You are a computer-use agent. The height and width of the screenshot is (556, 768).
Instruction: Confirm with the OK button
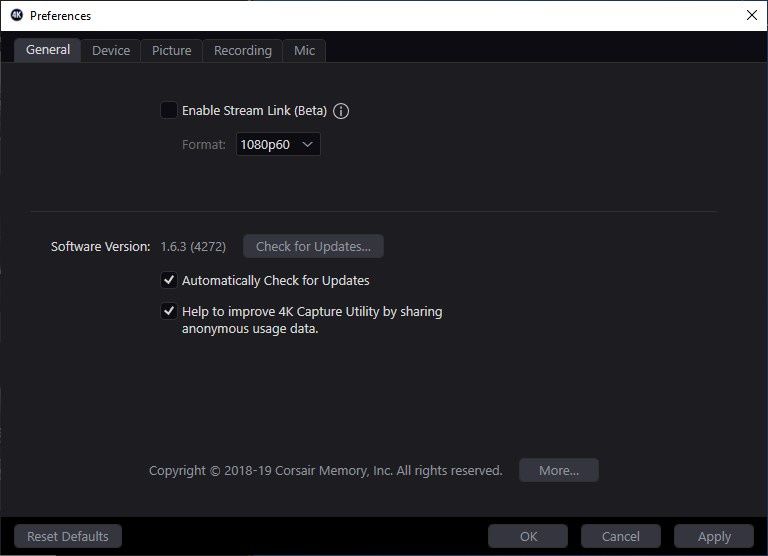coord(528,536)
